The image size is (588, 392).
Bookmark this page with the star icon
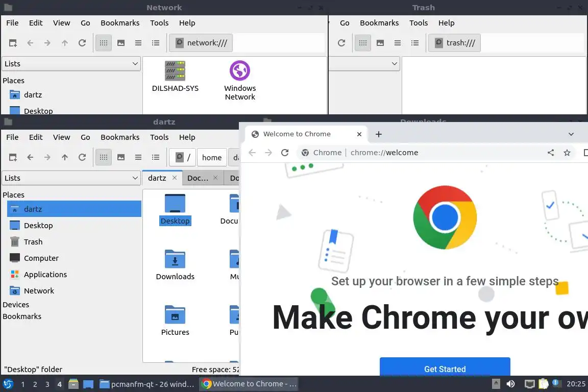pos(567,153)
